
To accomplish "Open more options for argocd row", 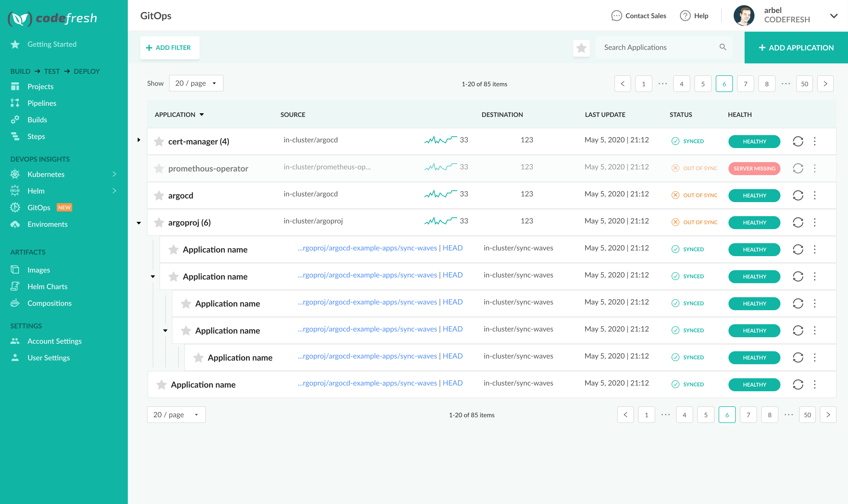I will point(814,195).
